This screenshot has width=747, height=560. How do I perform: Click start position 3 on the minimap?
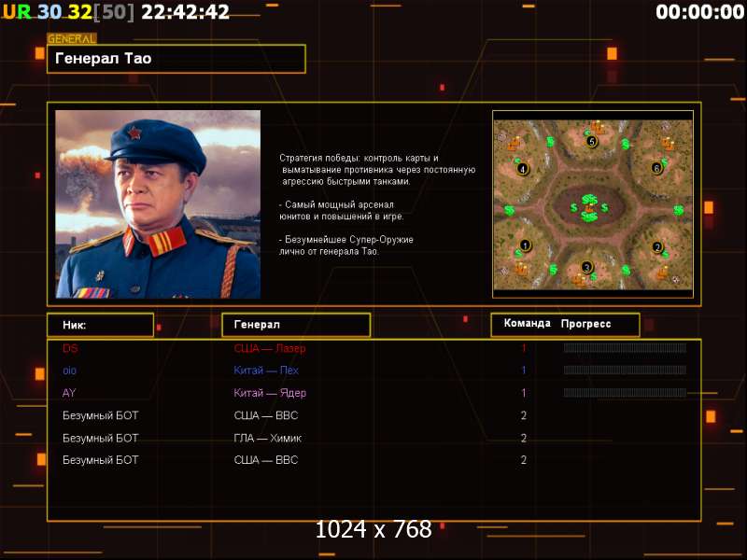coord(587,267)
